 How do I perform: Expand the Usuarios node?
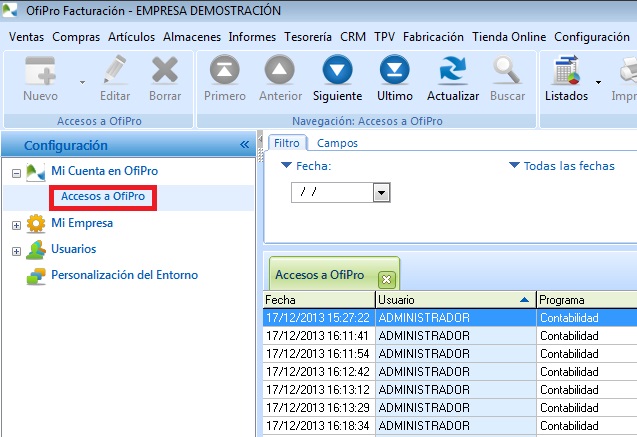pyautogui.click(x=16, y=251)
